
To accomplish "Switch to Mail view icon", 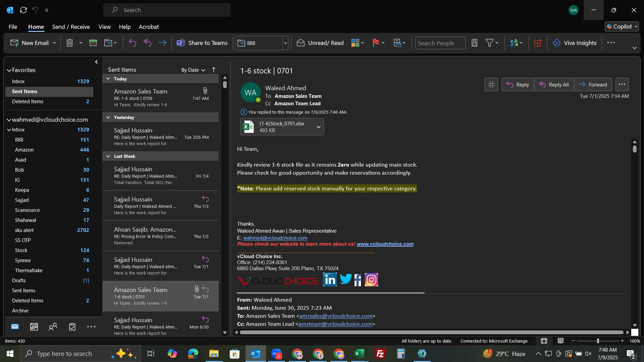I will [15, 326].
